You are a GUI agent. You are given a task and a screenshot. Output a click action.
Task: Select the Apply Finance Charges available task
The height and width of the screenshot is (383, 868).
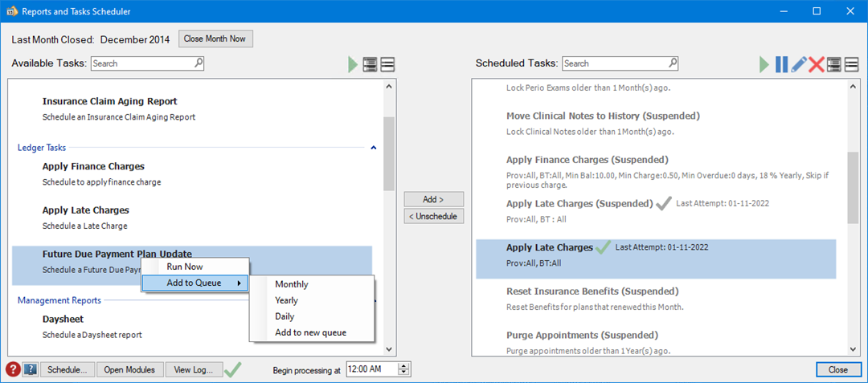(x=93, y=166)
